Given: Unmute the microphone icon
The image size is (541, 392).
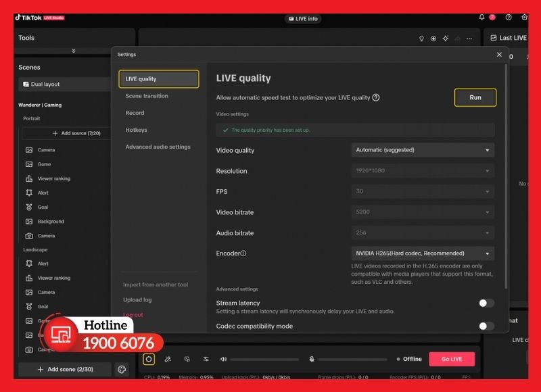Looking at the screenshot, I should click(x=312, y=360).
